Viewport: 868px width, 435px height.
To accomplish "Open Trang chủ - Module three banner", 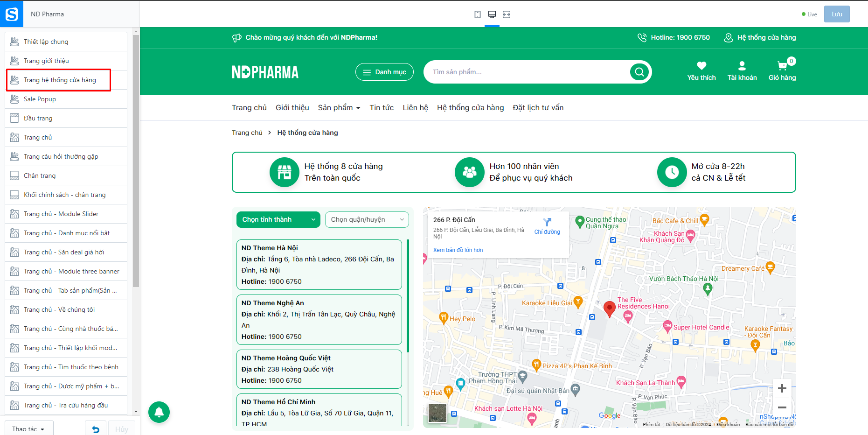I will tap(66, 271).
